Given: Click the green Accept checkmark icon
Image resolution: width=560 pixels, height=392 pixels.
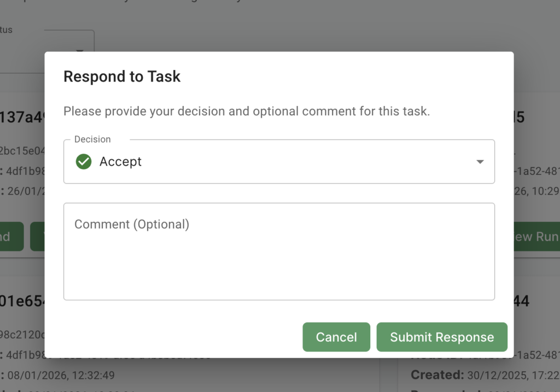Looking at the screenshot, I should (x=84, y=162).
